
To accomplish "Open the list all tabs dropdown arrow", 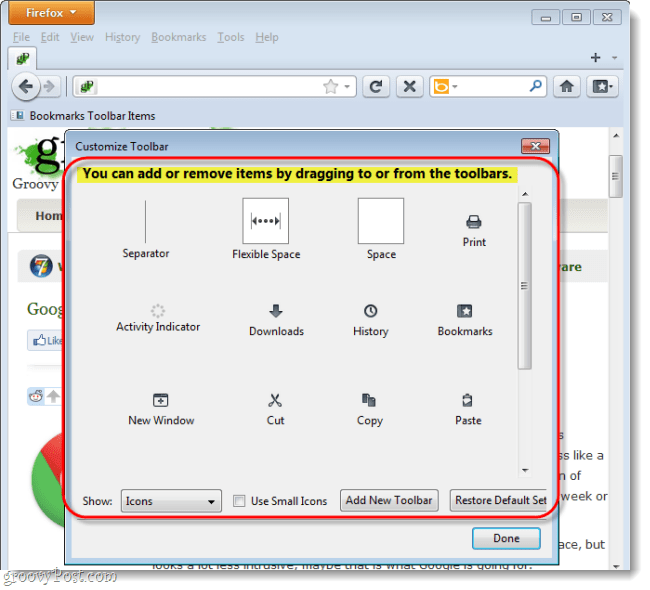I will tap(614, 58).
